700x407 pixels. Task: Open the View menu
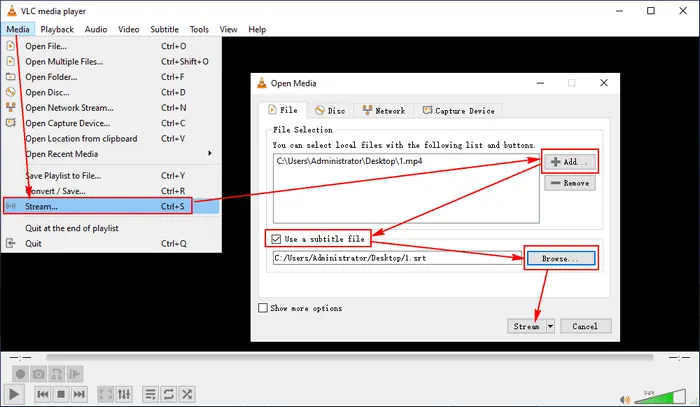[x=228, y=29]
